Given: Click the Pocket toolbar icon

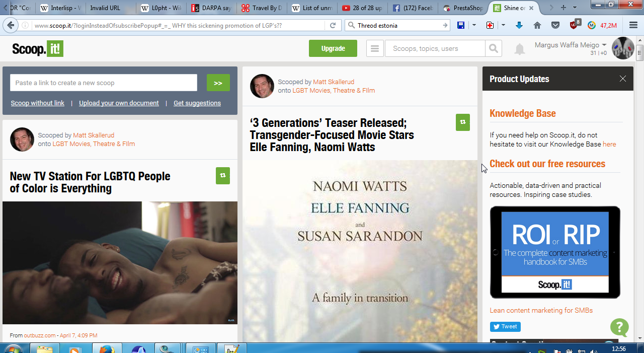Looking at the screenshot, I should pyautogui.click(x=555, y=25).
